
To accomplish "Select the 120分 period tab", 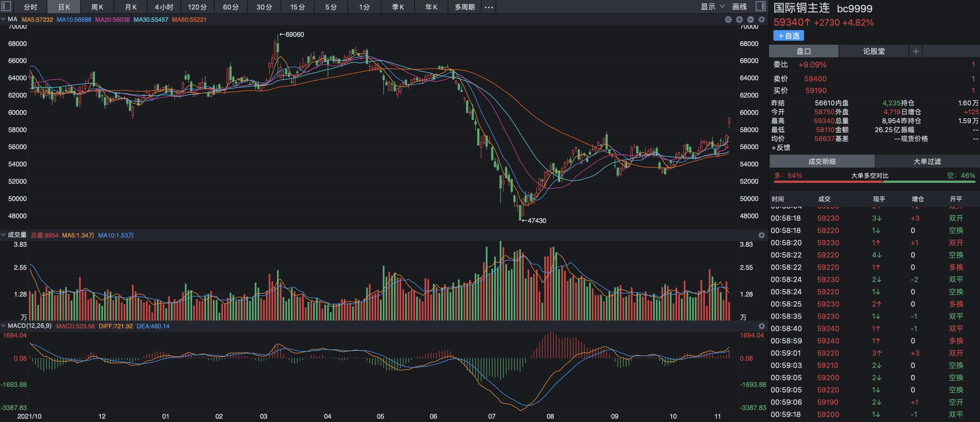I will (x=197, y=7).
